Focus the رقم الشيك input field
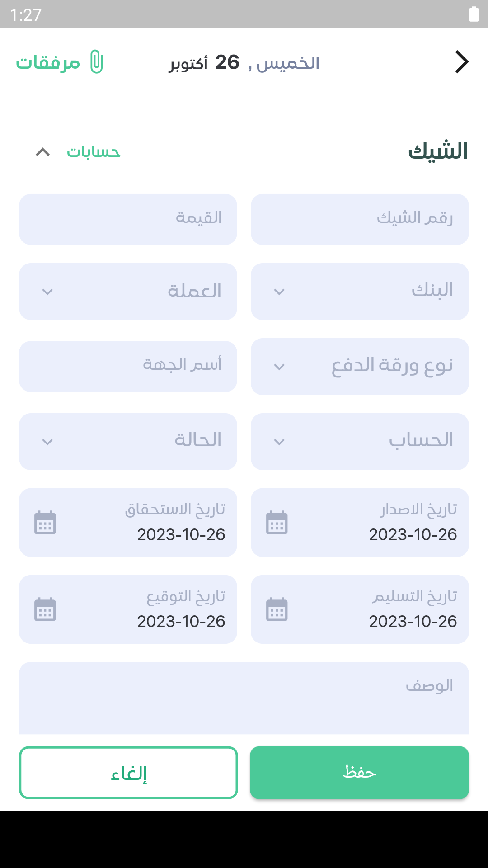488x868 pixels. 360,220
